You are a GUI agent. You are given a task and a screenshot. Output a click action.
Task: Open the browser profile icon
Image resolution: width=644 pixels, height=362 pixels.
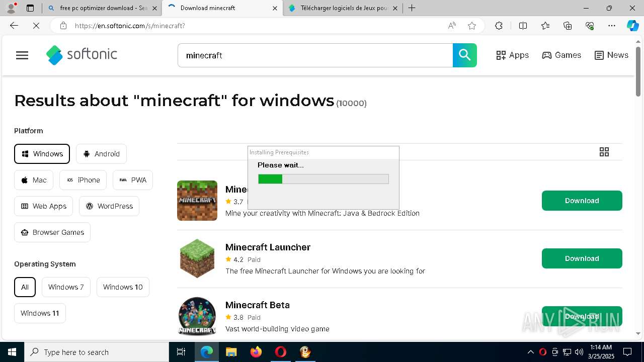(x=11, y=8)
